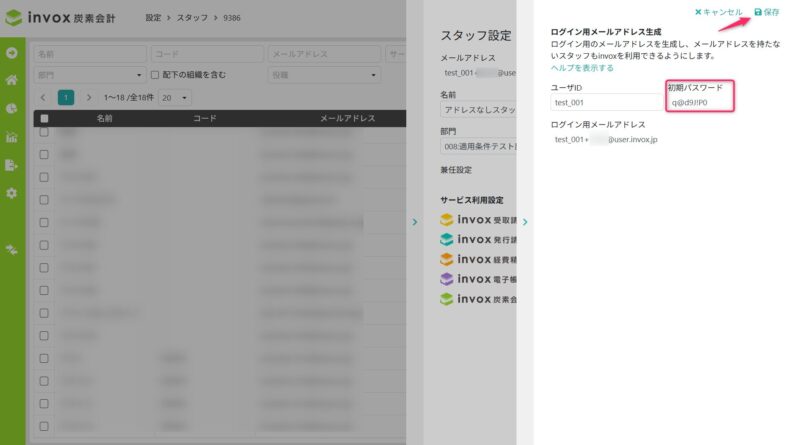The width and height of the screenshot is (800, 445).
Task: Click the ユーザID field with test_001
Action: click(x=607, y=103)
